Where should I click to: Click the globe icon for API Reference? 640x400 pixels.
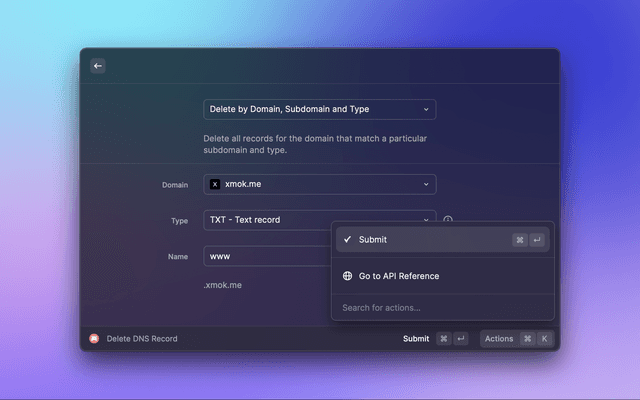pyautogui.click(x=347, y=276)
